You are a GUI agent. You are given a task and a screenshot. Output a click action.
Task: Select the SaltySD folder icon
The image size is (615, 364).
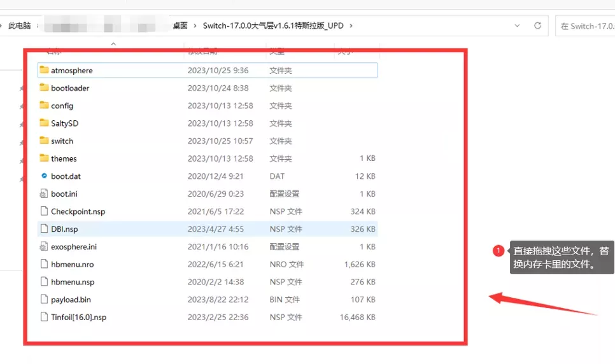[45, 123]
